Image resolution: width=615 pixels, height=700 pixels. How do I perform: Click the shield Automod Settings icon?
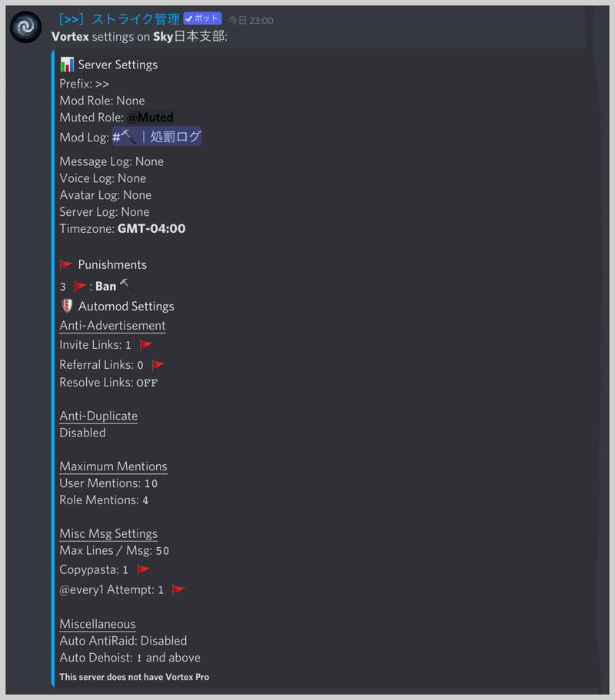coord(66,306)
